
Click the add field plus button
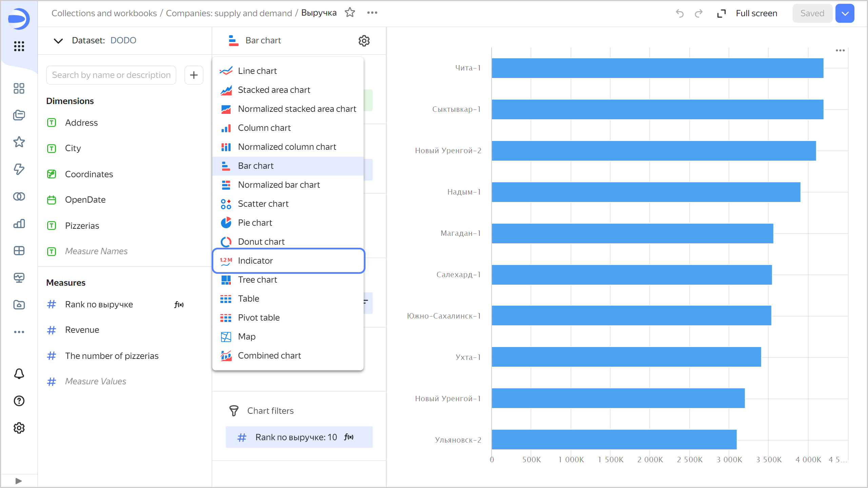pos(194,75)
